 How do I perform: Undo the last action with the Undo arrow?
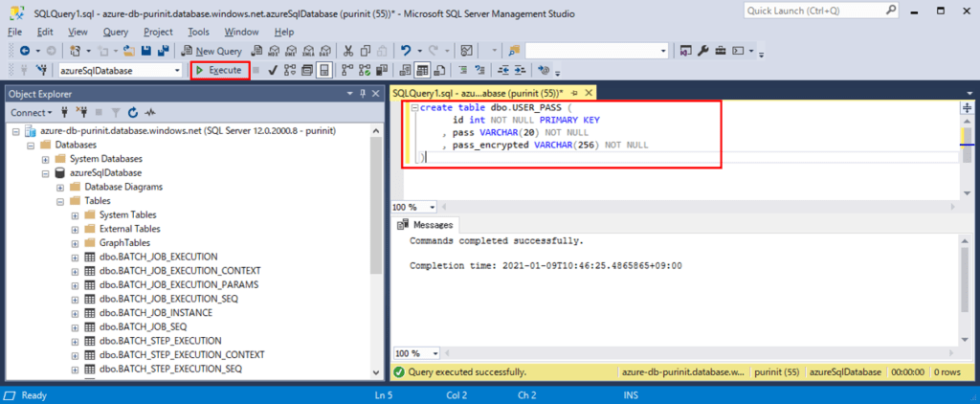406,52
